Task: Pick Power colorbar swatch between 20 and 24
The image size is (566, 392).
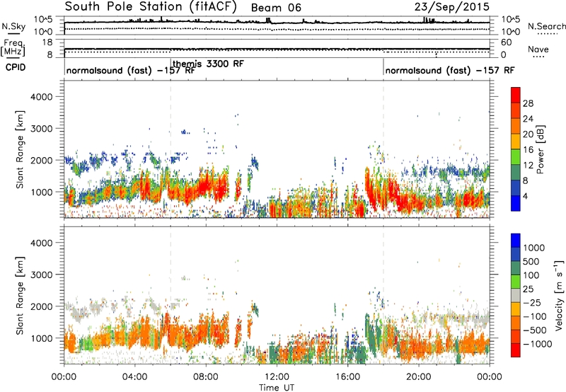Action: (x=516, y=126)
